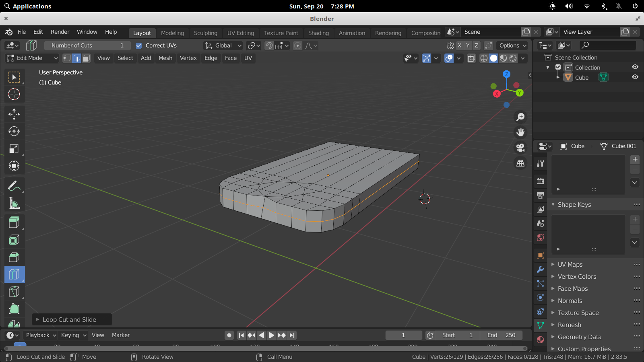Add a vertex group with plus button
644x362 pixels.
click(x=635, y=159)
